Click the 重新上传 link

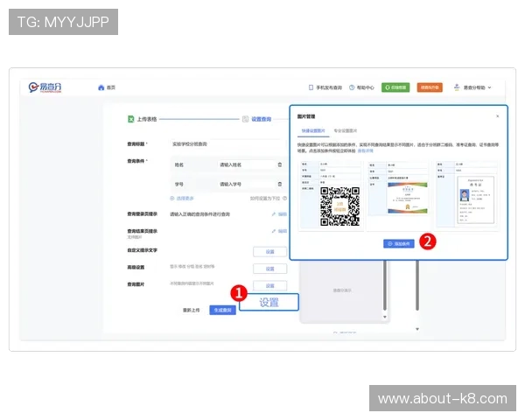pyautogui.click(x=191, y=310)
